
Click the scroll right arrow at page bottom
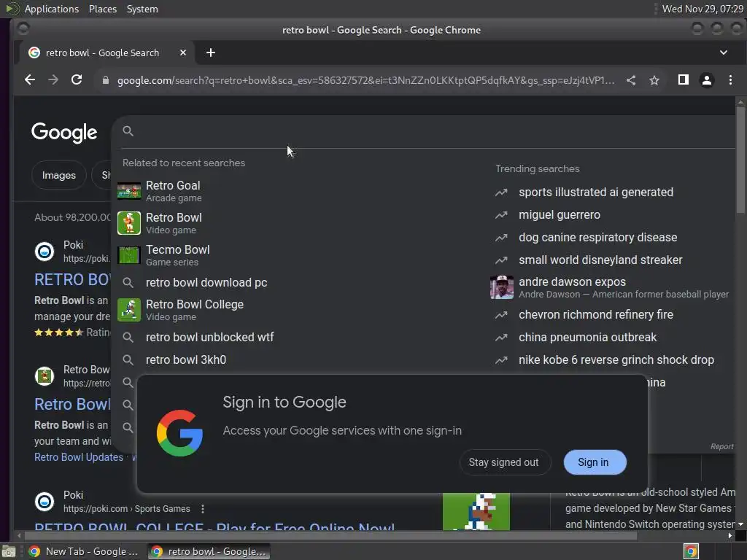(x=729, y=536)
